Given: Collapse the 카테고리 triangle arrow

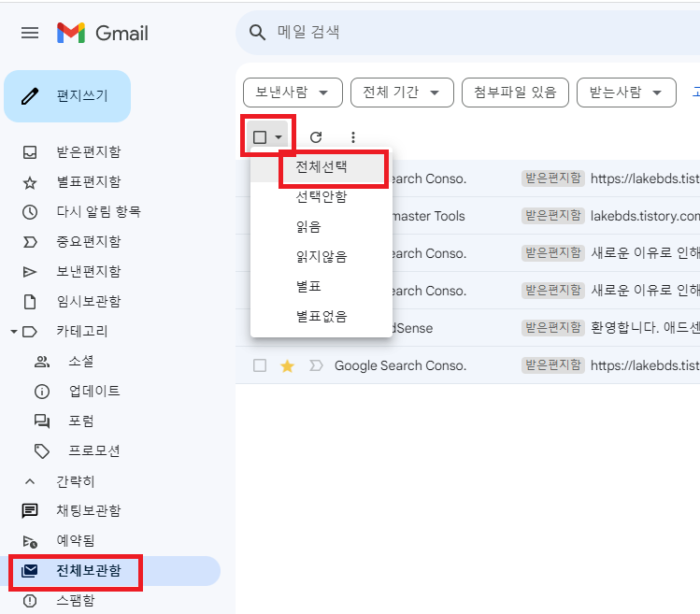Looking at the screenshot, I should click(14, 332).
